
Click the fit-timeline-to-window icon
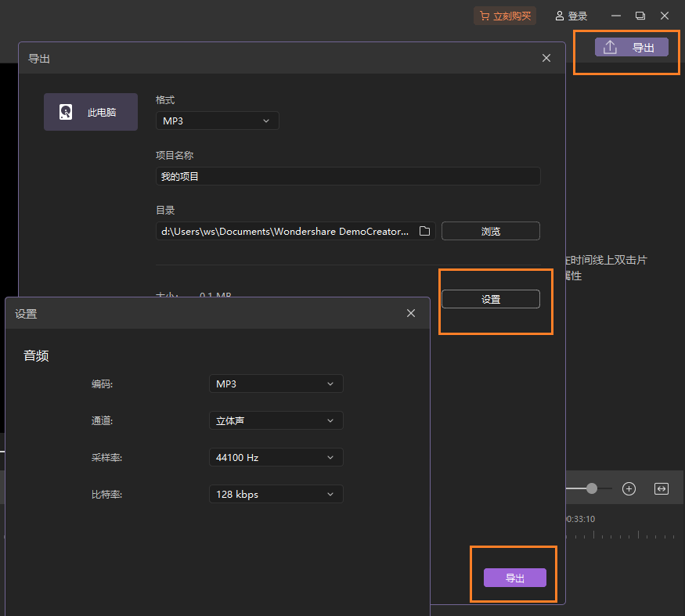(662, 488)
